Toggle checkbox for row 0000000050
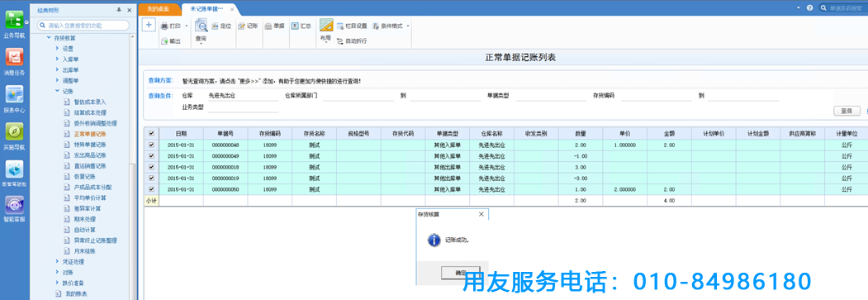 (152, 188)
